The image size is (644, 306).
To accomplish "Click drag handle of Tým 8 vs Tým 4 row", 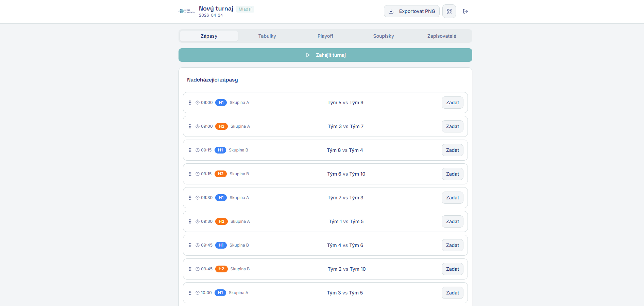I will tap(190, 150).
